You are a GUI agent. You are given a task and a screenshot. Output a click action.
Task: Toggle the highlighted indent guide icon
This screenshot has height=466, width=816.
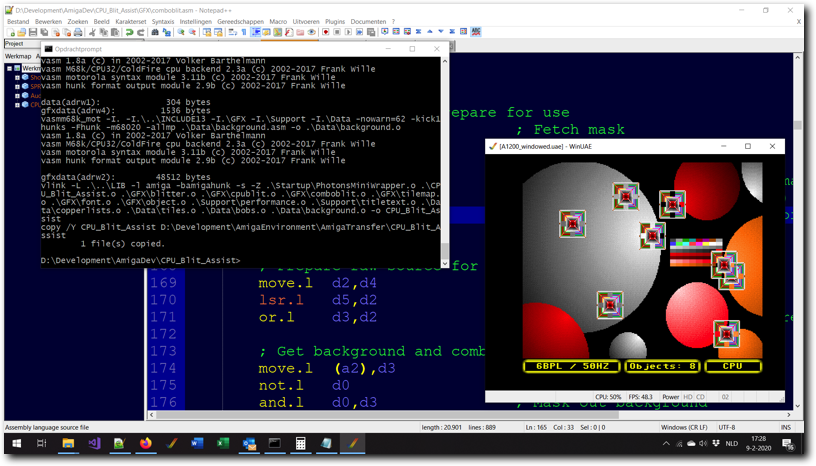point(256,32)
